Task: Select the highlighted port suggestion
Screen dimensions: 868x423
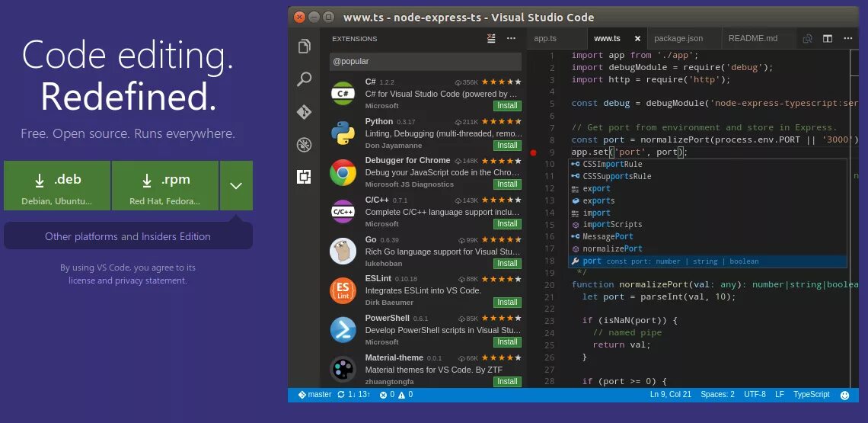Action: point(707,261)
